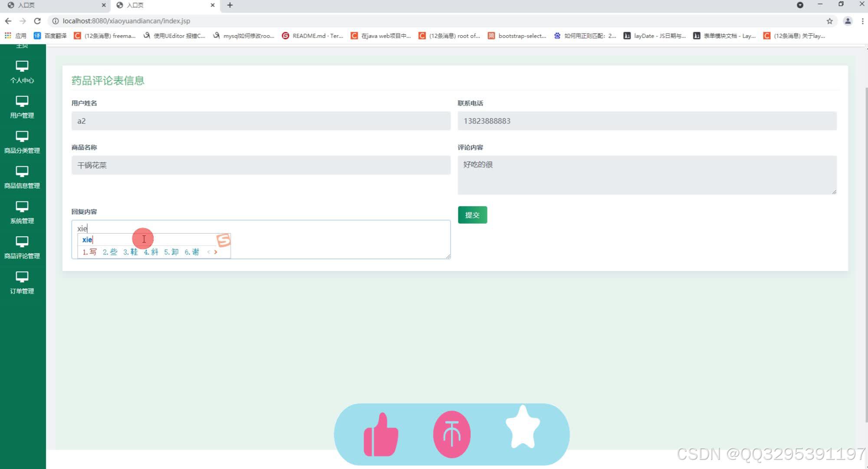Open 百度翻译 bookmark
Viewport: 868px width, 469px height.
[x=50, y=36]
